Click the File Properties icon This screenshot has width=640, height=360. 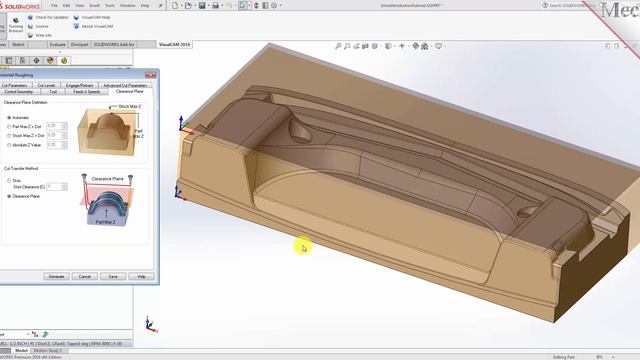point(265,6)
